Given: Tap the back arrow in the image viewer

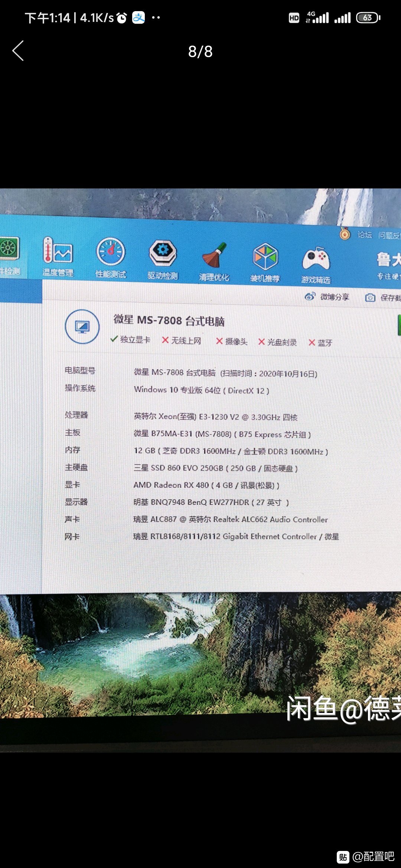Looking at the screenshot, I should 18,51.
